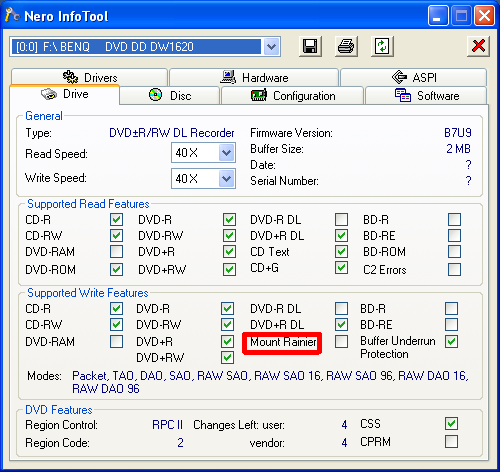Switch to the Drivers tab

click(89, 77)
